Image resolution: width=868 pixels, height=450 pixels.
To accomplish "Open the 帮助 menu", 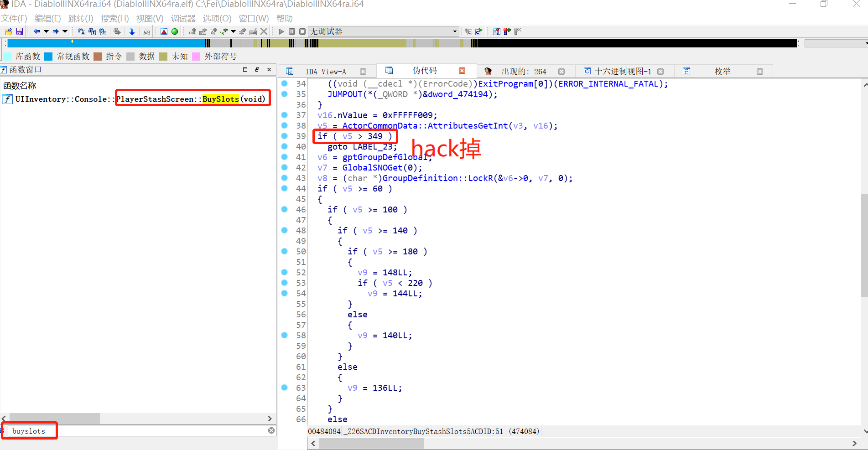I will click(x=284, y=19).
